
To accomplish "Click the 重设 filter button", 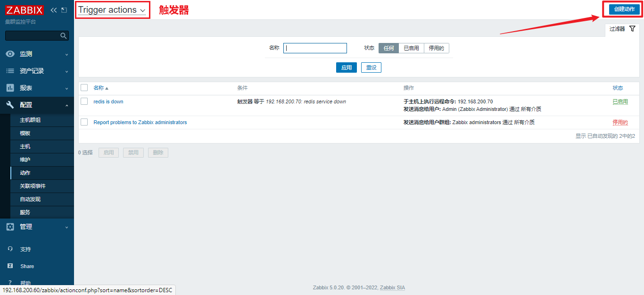I will click(x=371, y=67).
